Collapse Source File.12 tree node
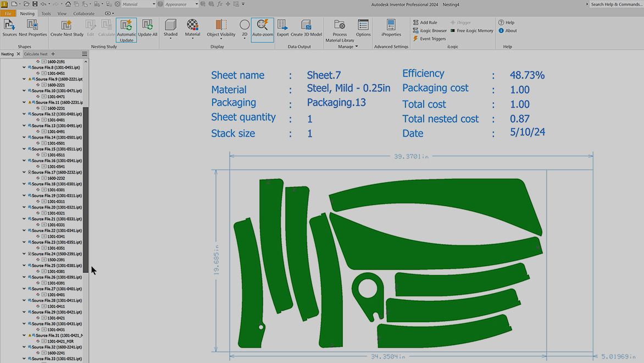This screenshot has height=363, width=644. click(24, 114)
